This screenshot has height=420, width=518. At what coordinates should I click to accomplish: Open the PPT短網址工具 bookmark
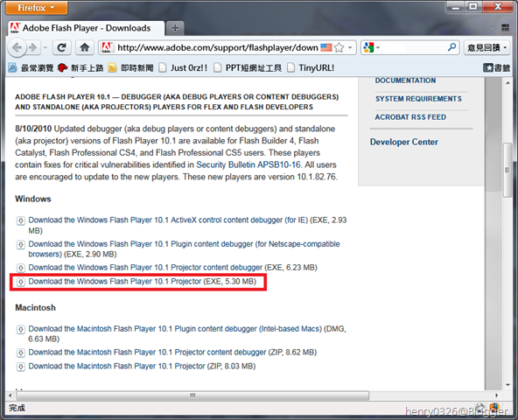click(248, 68)
